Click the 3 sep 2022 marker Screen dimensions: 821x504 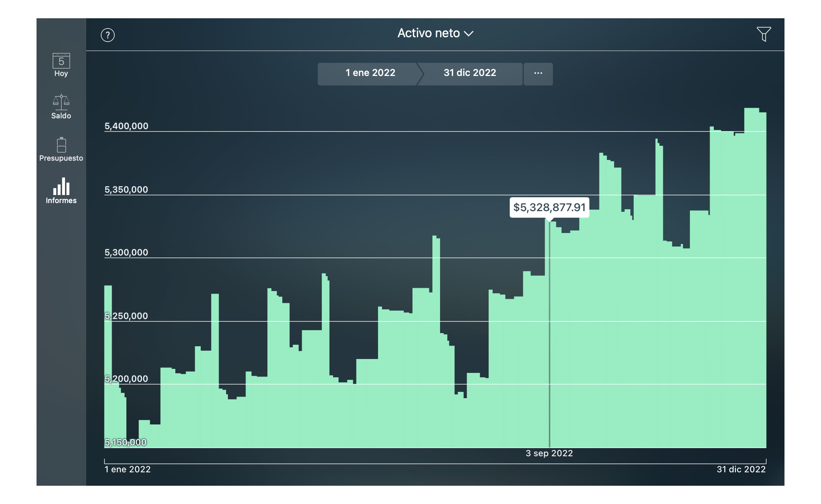[x=549, y=453]
